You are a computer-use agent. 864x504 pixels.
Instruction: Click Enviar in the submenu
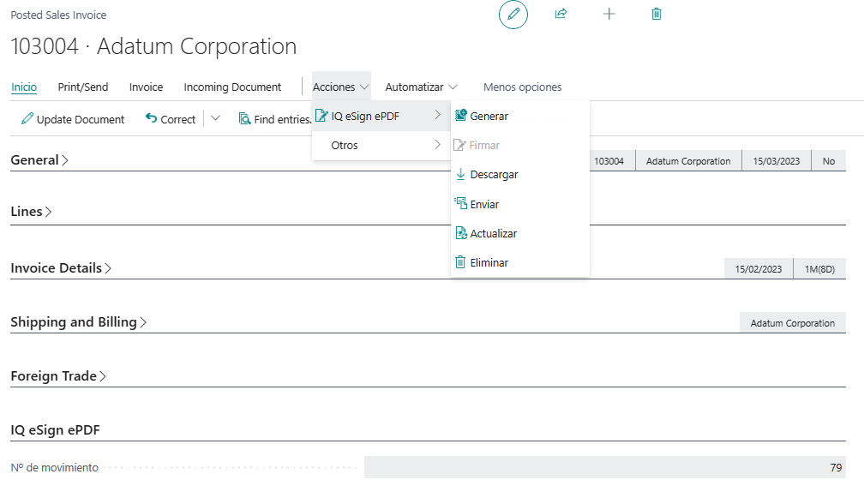tap(484, 204)
